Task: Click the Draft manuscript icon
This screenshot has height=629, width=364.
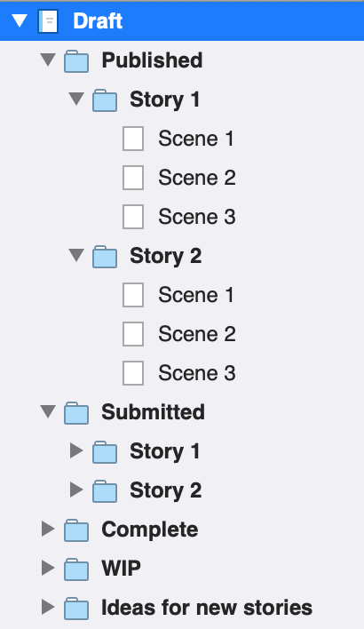Action: pyautogui.click(x=48, y=21)
